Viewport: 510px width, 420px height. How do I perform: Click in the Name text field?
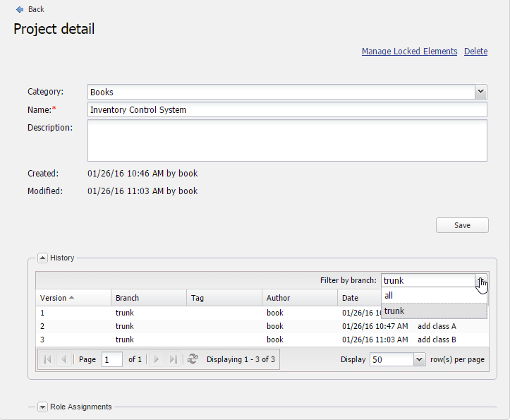[287, 110]
